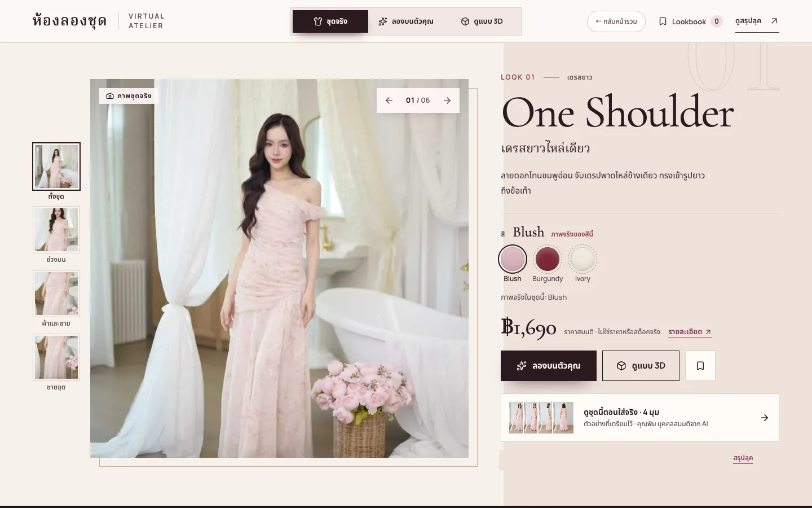Select the Blush color swatch
This screenshot has height=508, width=812.
tap(513, 259)
